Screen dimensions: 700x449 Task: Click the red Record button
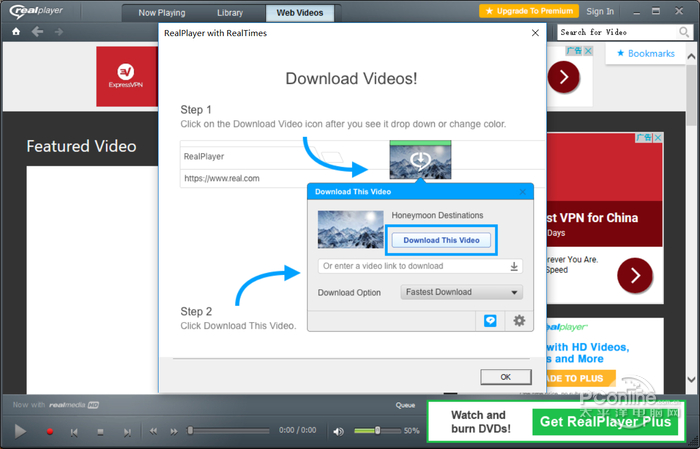coord(50,432)
